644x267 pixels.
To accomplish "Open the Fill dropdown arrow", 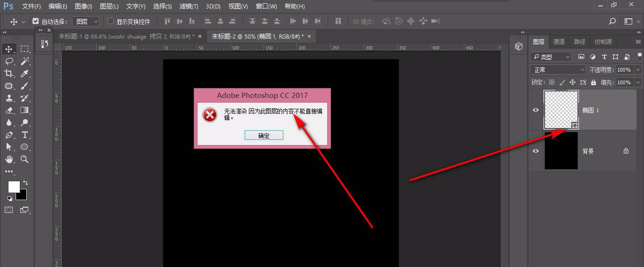I will pos(638,82).
